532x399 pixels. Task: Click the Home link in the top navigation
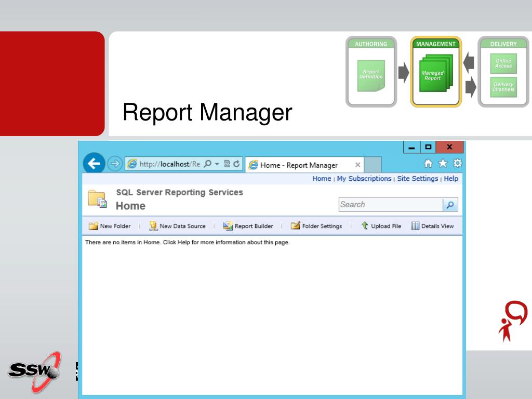[322, 179]
